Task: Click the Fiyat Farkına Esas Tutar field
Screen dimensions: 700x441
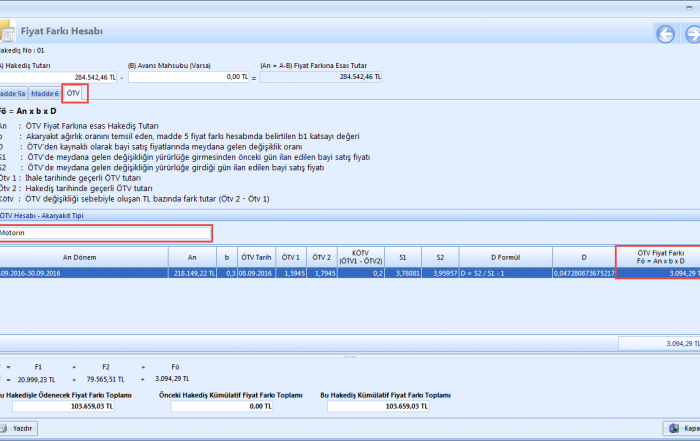Action: [x=321, y=76]
